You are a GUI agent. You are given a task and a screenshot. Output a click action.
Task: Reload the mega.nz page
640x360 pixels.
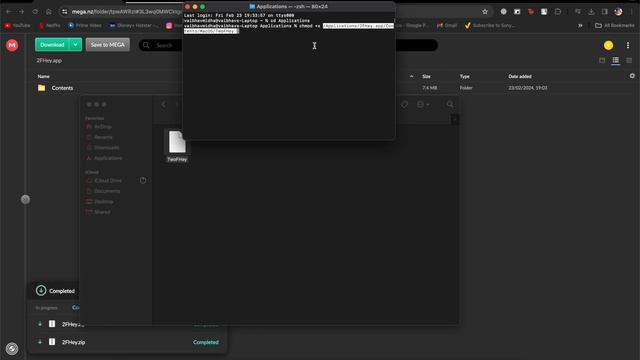tap(35, 12)
